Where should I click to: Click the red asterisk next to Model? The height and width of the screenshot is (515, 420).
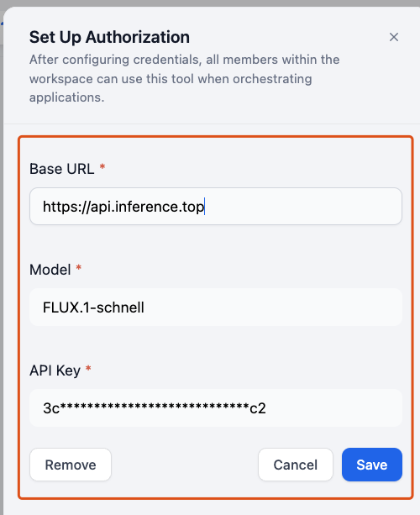[x=78, y=268]
